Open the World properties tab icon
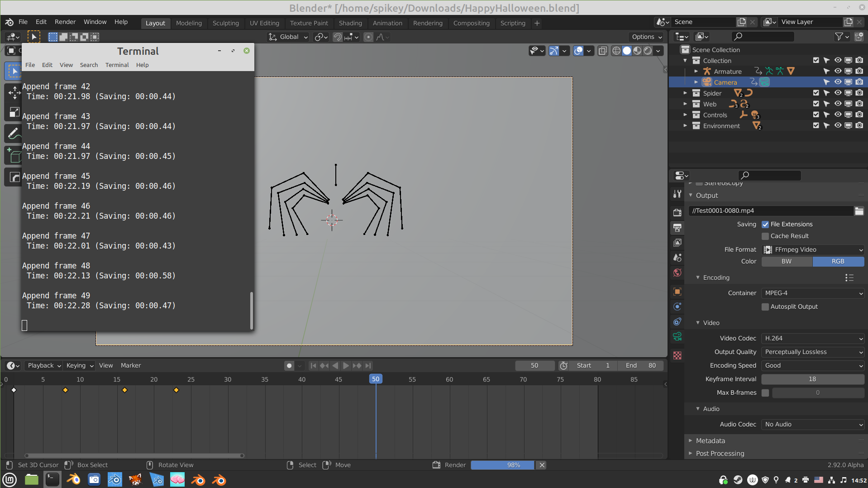Screen dimensions: 868x488 [677, 273]
